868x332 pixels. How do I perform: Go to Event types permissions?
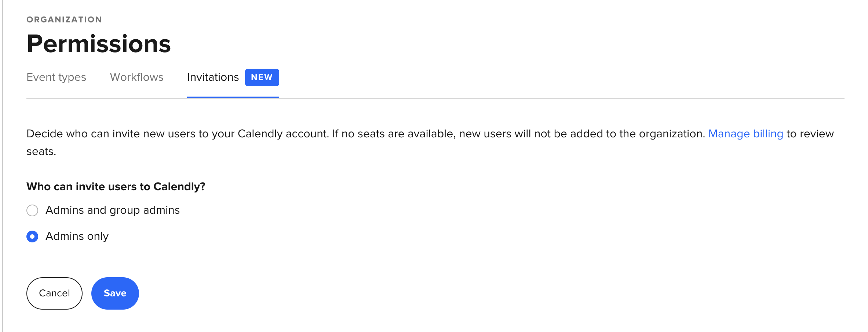pos(56,77)
